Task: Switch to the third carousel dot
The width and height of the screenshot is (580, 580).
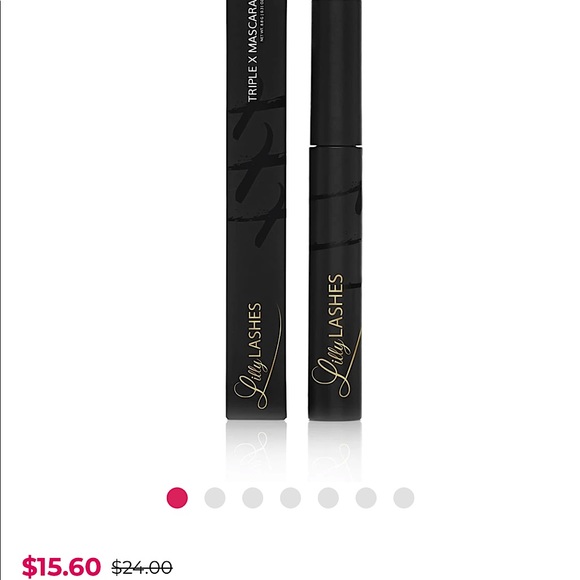Action: tap(253, 498)
